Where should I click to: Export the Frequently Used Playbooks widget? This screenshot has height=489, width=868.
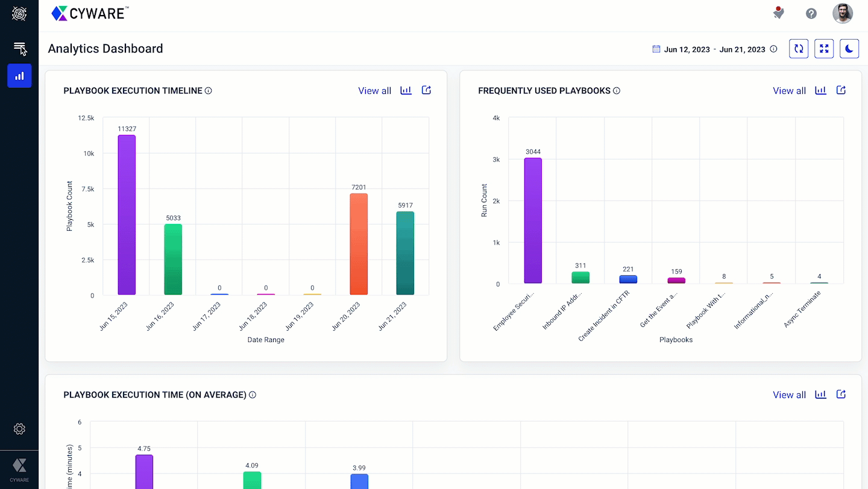pos(841,90)
